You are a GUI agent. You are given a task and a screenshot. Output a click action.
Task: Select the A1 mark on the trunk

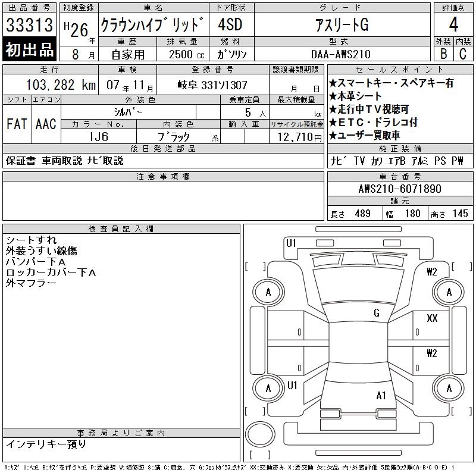[x=381, y=396]
